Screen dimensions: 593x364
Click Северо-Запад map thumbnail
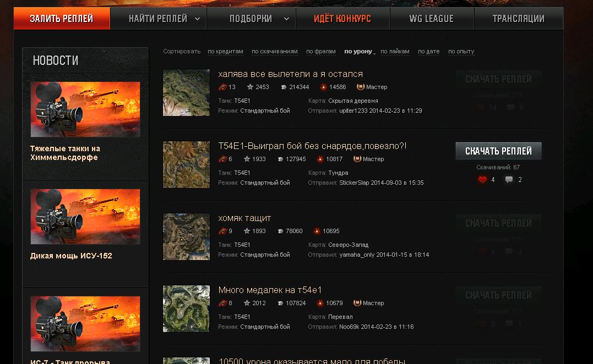[x=186, y=237]
